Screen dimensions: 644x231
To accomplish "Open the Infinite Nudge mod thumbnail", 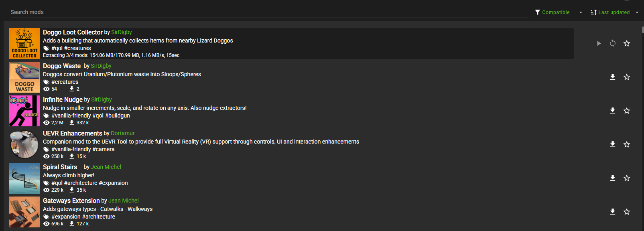I will point(24,111).
